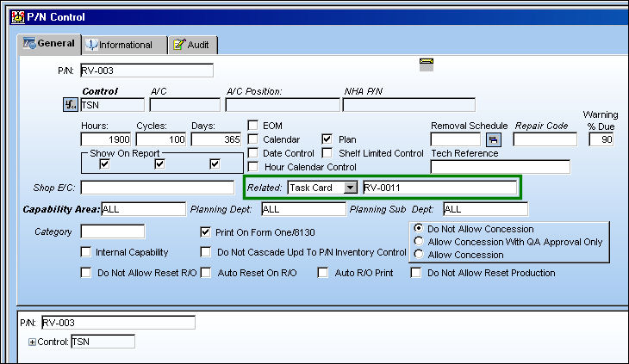
Task: Toggle Show On Report for Days
Action: [x=215, y=163]
